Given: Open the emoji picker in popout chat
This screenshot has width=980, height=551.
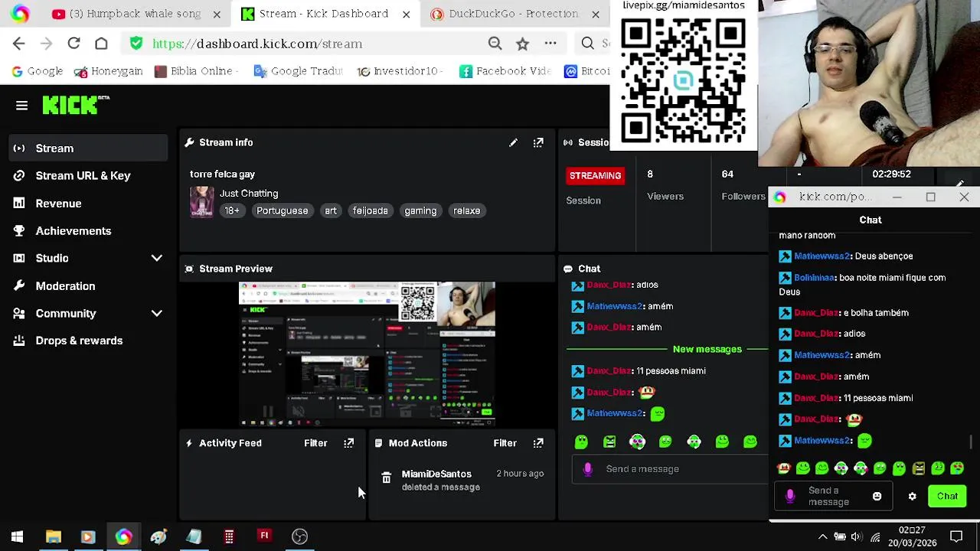Looking at the screenshot, I should [x=877, y=497].
